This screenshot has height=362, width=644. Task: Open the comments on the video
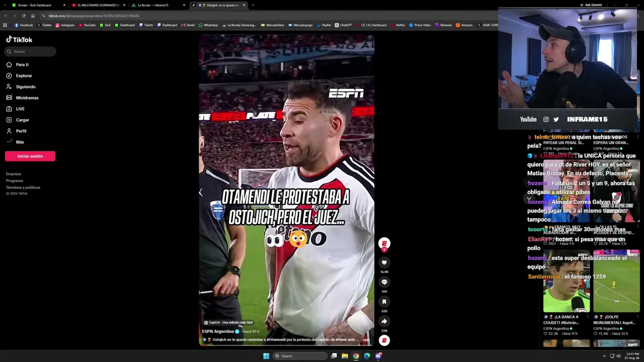[384, 282]
